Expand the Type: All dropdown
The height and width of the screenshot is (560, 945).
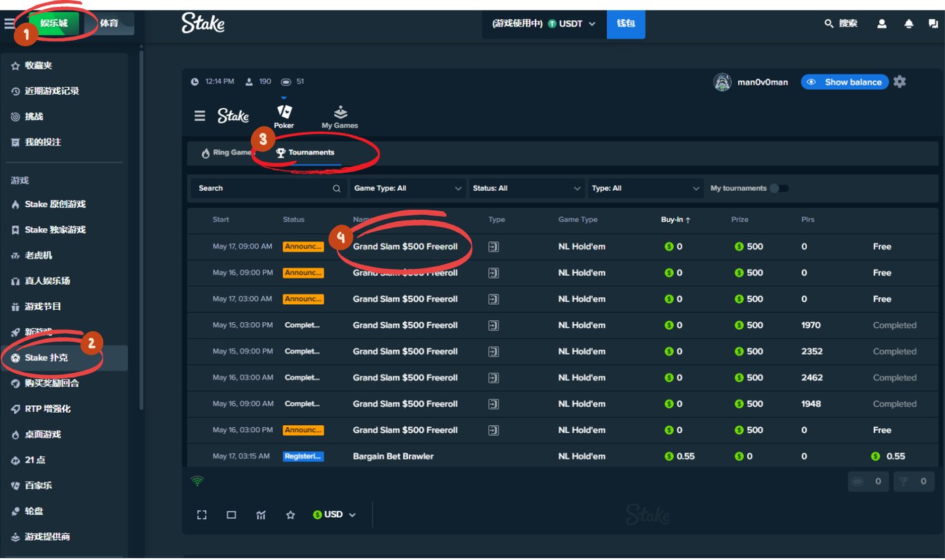click(646, 188)
